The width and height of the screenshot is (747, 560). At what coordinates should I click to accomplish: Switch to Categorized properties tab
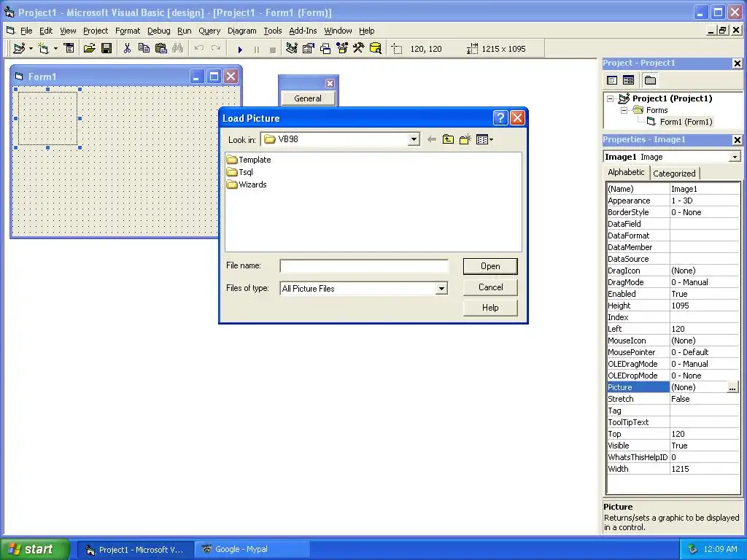(x=674, y=174)
